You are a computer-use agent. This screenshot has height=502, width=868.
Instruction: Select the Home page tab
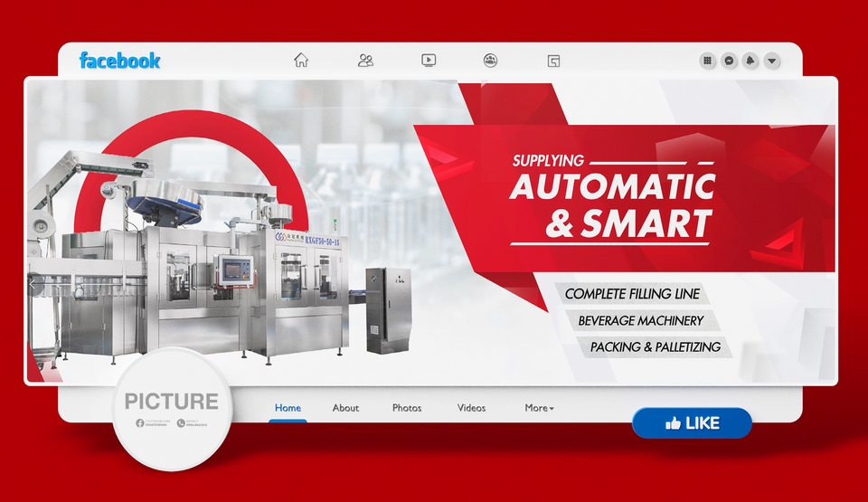pyautogui.click(x=288, y=408)
